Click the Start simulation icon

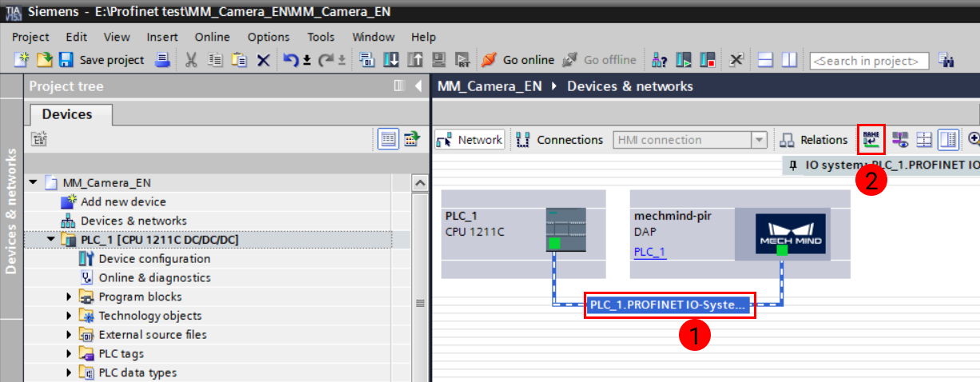pos(438,60)
